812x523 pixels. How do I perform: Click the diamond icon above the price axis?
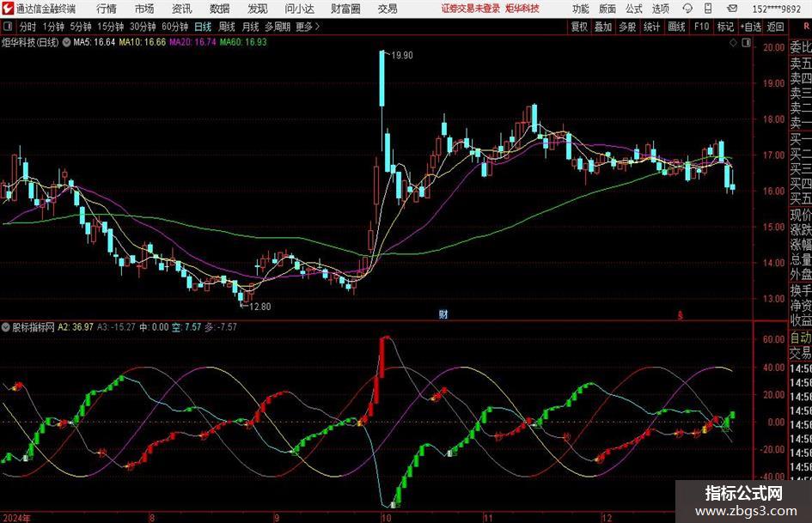tap(733, 43)
